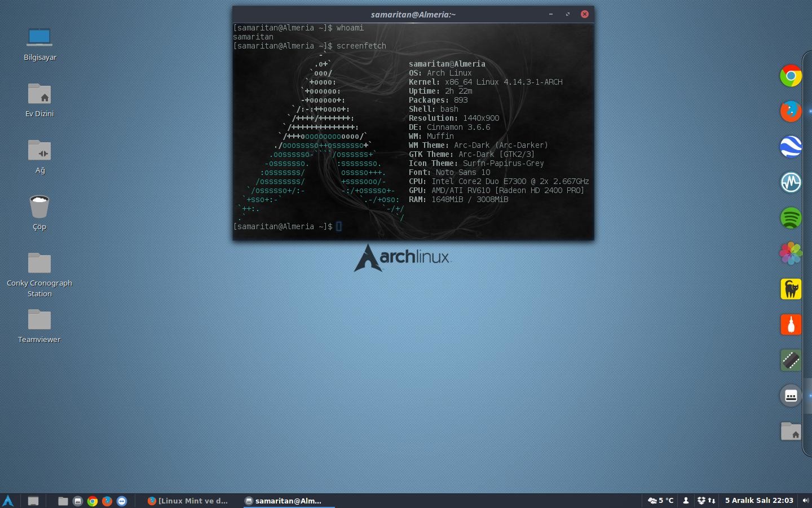This screenshot has height=508, width=812.
Task: Click the 'OS: Arch Linux' line
Action: [x=440, y=73]
